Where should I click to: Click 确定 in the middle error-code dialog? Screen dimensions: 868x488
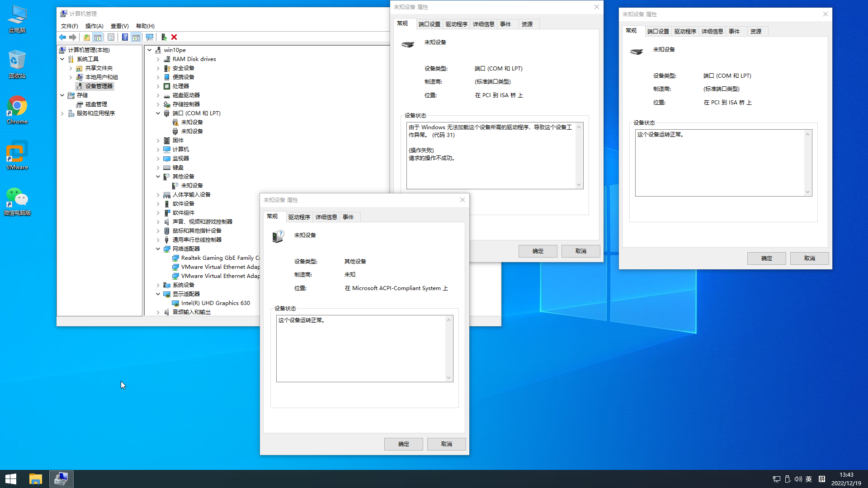pos(538,251)
